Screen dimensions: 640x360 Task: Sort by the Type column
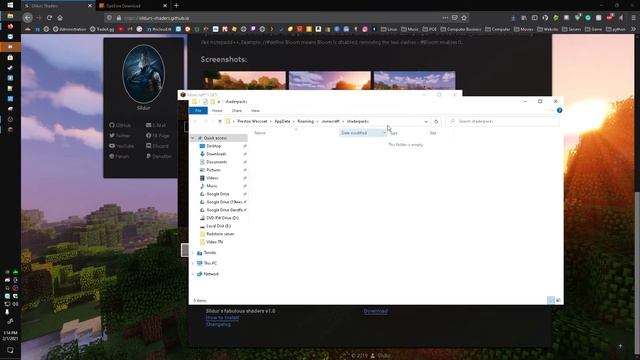point(394,133)
